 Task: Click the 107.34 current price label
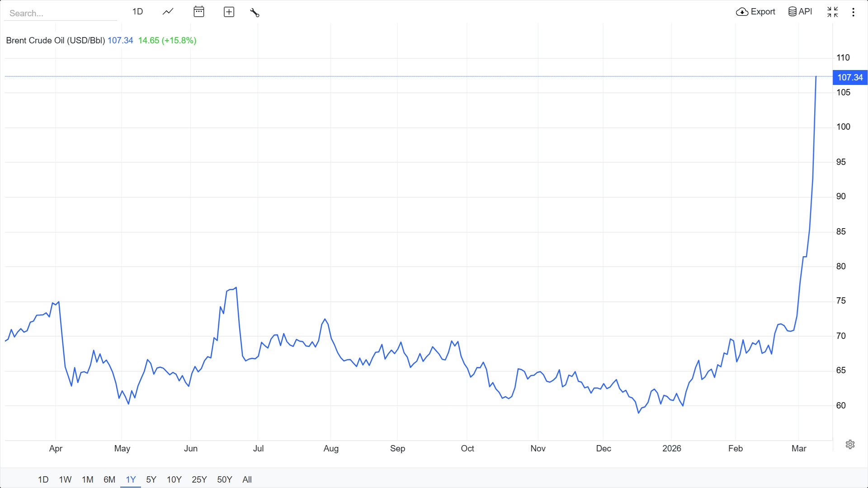tap(850, 77)
